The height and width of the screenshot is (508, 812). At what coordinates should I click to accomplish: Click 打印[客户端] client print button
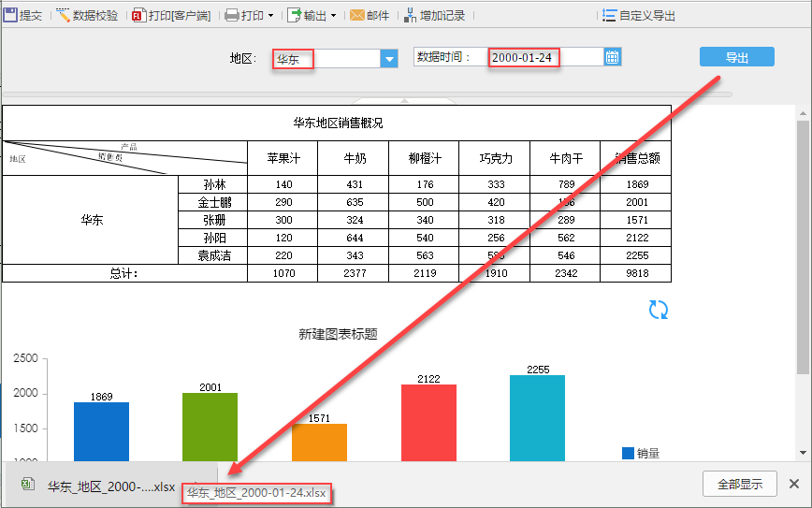point(171,16)
